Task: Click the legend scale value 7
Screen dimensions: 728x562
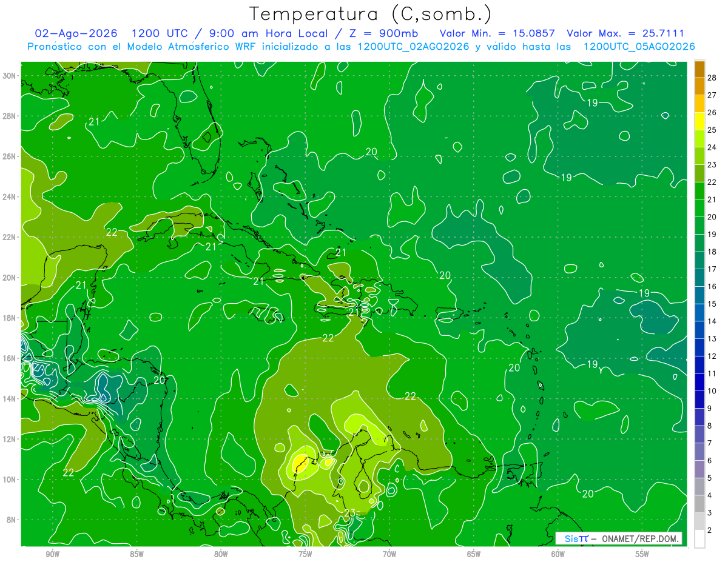Action: pos(710,444)
